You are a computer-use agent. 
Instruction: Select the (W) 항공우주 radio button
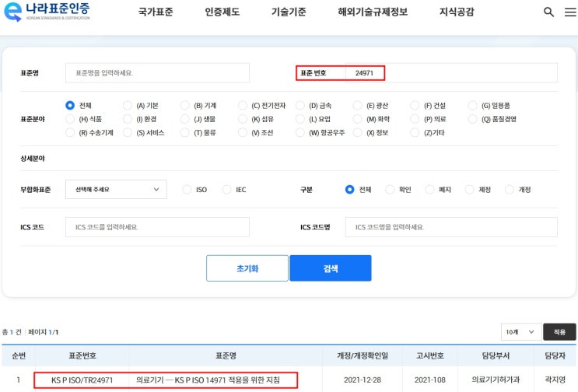(300, 133)
